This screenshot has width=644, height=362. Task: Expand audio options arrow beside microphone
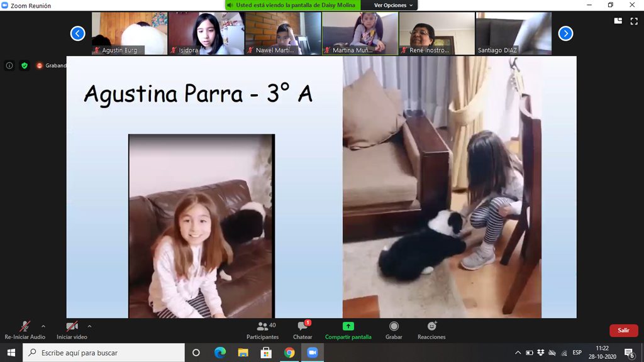[x=43, y=326]
